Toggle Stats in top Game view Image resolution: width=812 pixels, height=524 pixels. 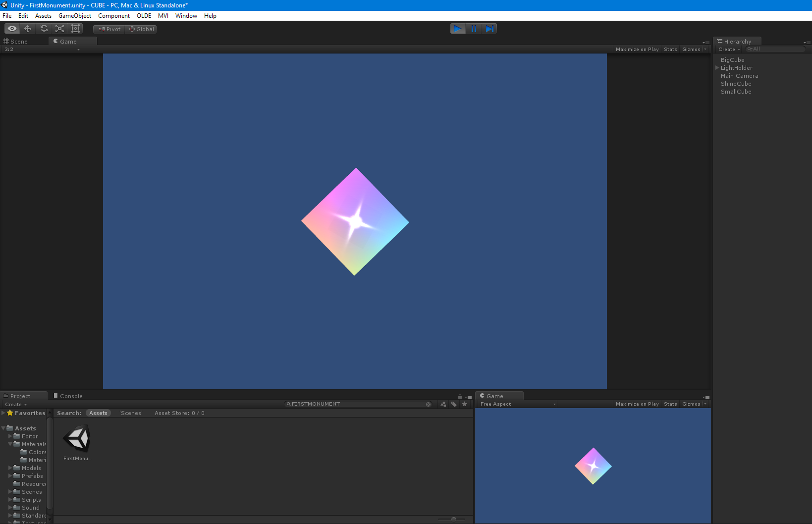tap(670, 50)
